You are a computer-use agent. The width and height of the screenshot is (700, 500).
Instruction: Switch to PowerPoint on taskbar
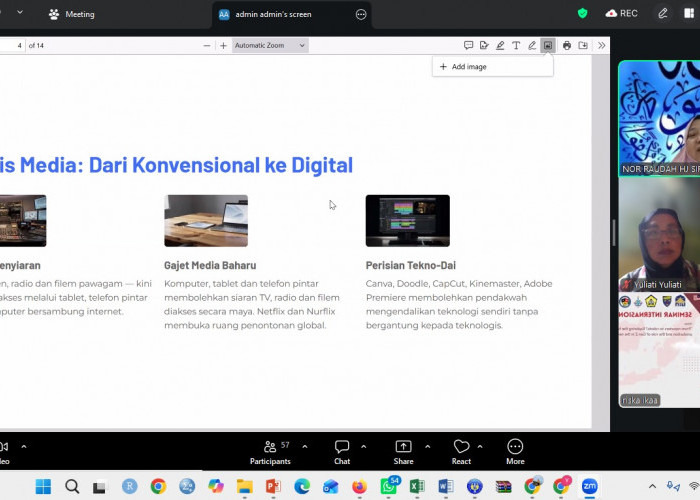click(273, 486)
